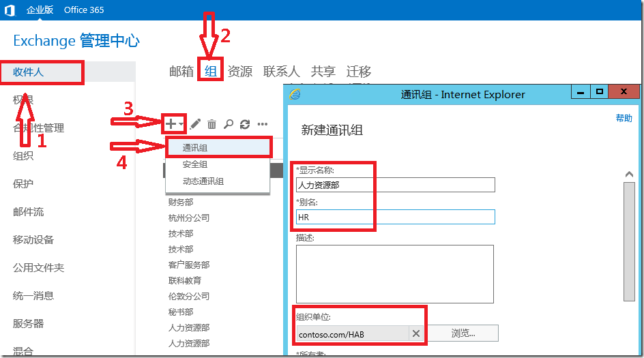This screenshot has width=644, height=358.
Task: Open the 帮助 help link
Action: [x=624, y=118]
